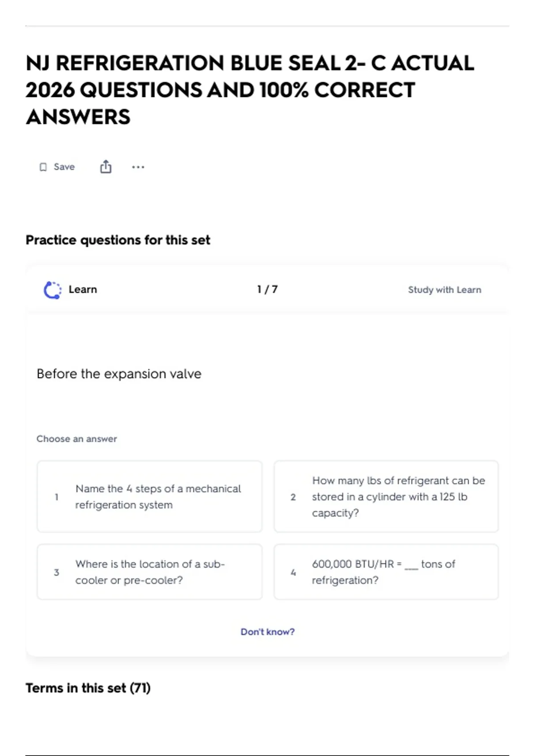Click the Learn mode circular logo
Image resolution: width=534 pixels, height=756 pixels.
tap(53, 290)
